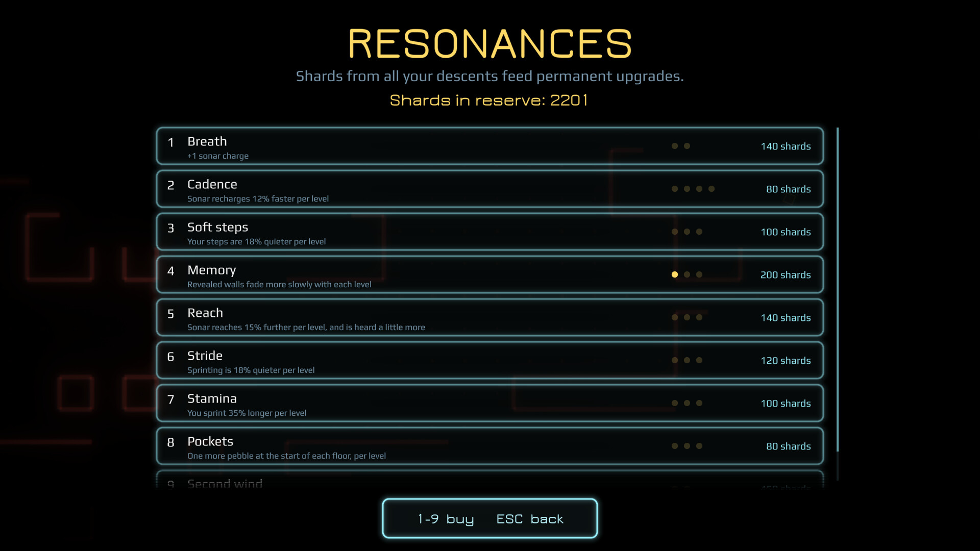
Task: Select the Soft steps upgrade
Action: pos(490,232)
